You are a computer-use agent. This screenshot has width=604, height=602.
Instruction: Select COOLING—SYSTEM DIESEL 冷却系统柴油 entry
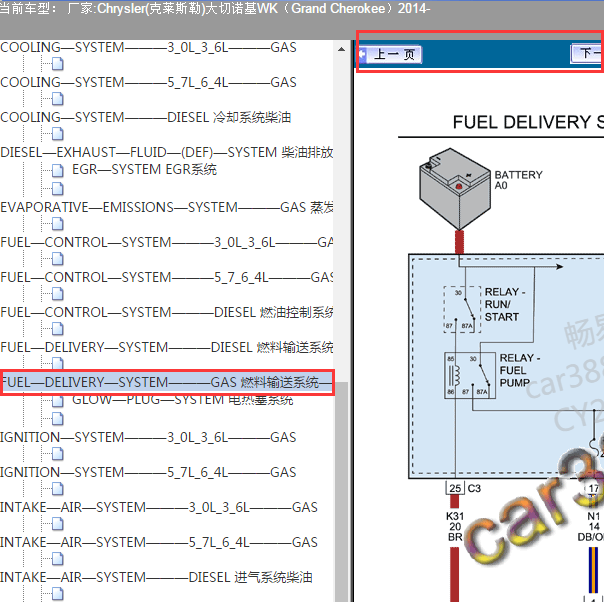click(x=146, y=117)
